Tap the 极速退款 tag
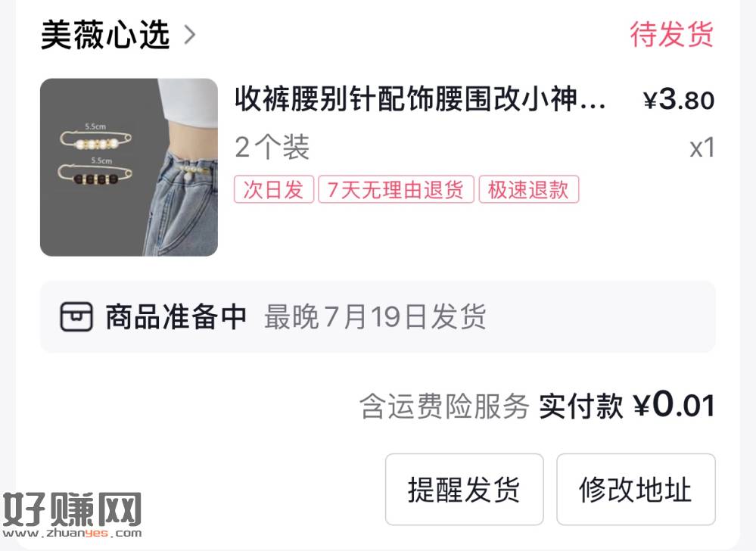The width and height of the screenshot is (756, 551). point(529,189)
